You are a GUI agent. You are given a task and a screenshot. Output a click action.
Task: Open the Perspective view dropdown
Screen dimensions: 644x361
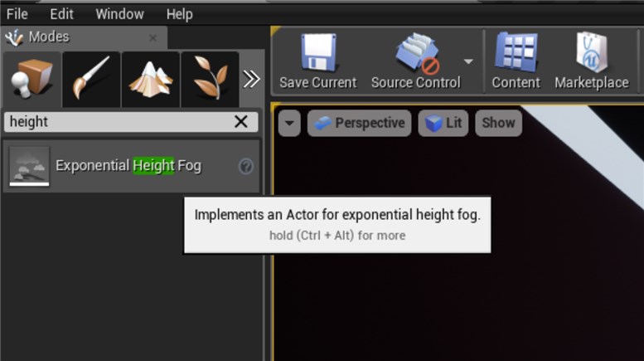(360, 123)
